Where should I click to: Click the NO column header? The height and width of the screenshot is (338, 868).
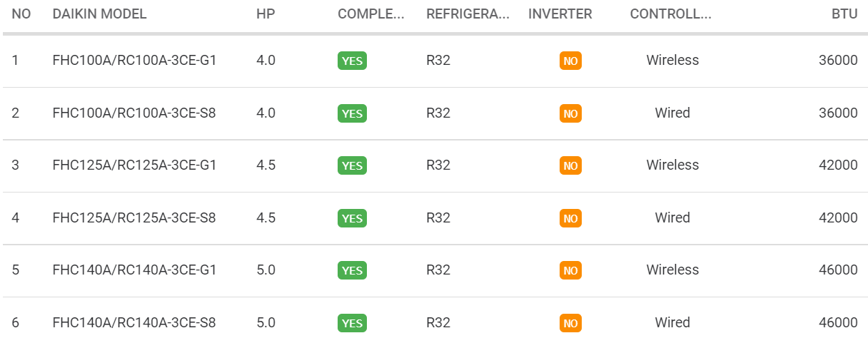pyautogui.click(x=21, y=14)
